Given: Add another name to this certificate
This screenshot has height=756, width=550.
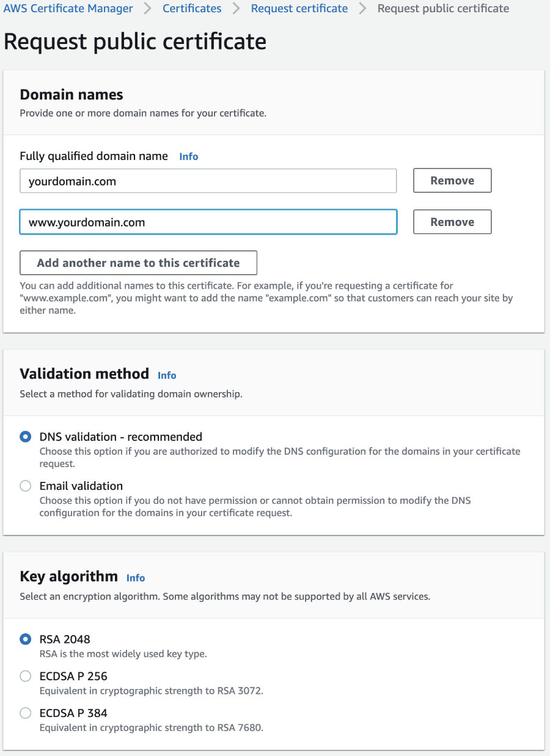Looking at the screenshot, I should [x=138, y=263].
